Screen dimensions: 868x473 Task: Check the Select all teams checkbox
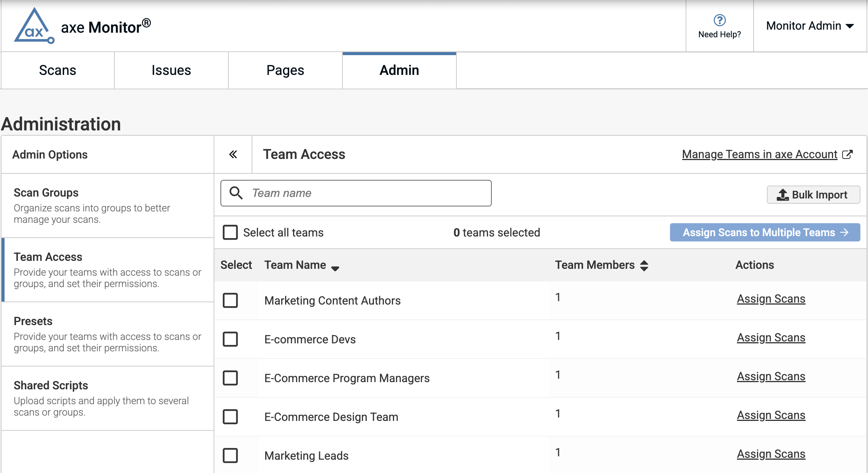pyautogui.click(x=230, y=232)
